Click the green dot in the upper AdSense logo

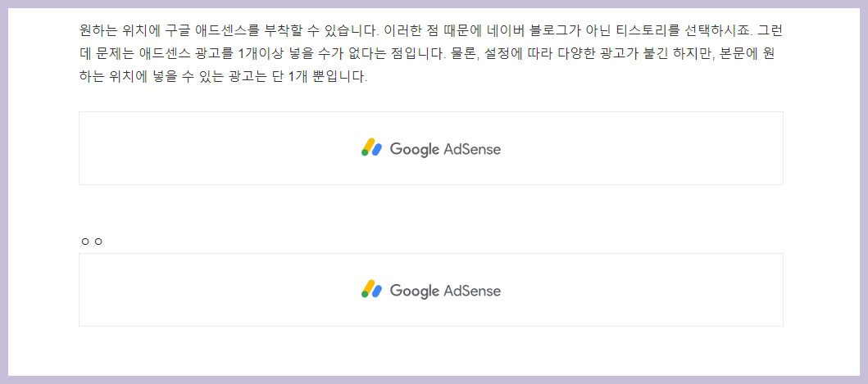click(365, 153)
